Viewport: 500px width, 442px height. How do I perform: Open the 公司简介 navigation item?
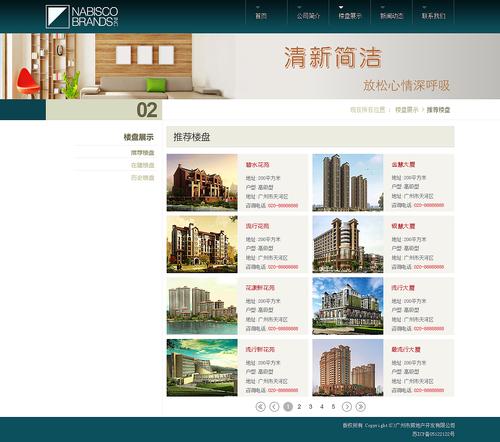pyautogui.click(x=308, y=16)
